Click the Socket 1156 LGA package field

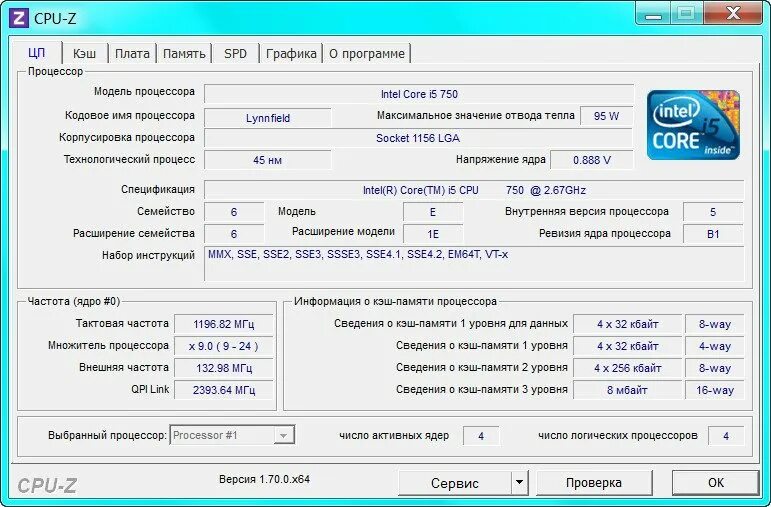tap(418, 138)
